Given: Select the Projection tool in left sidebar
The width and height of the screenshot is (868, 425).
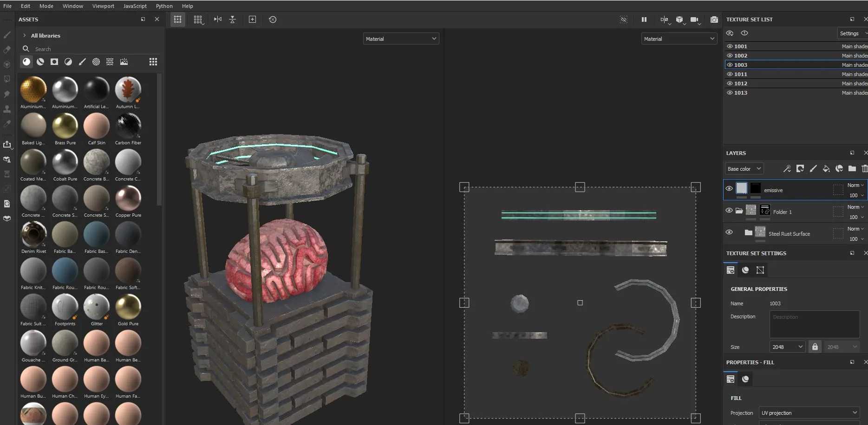Looking at the screenshot, I should point(7,64).
